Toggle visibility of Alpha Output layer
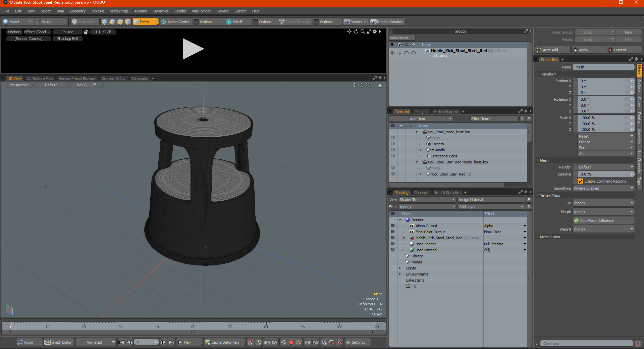The image size is (644, 349). click(392, 226)
